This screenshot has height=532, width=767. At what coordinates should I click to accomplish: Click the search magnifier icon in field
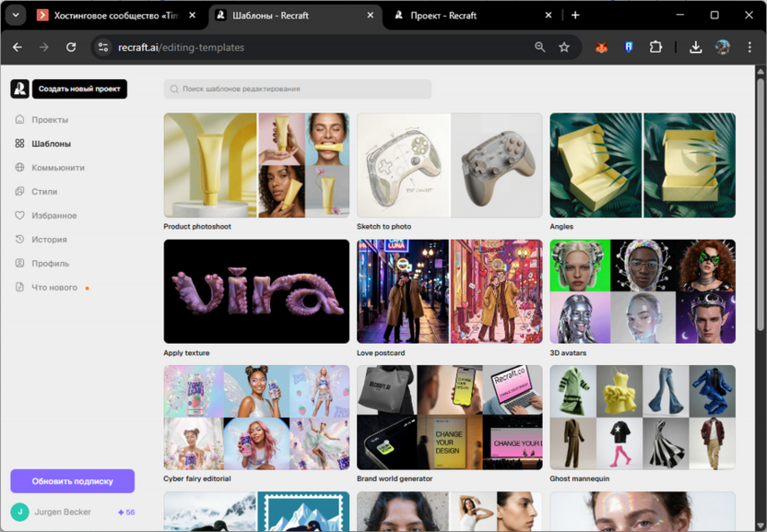(174, 89)
